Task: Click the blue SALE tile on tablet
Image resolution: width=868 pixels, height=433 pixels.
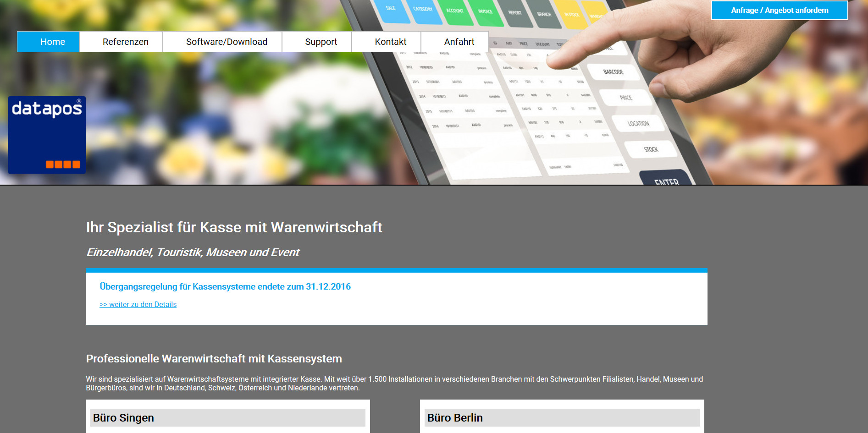Action: [391, 10]
